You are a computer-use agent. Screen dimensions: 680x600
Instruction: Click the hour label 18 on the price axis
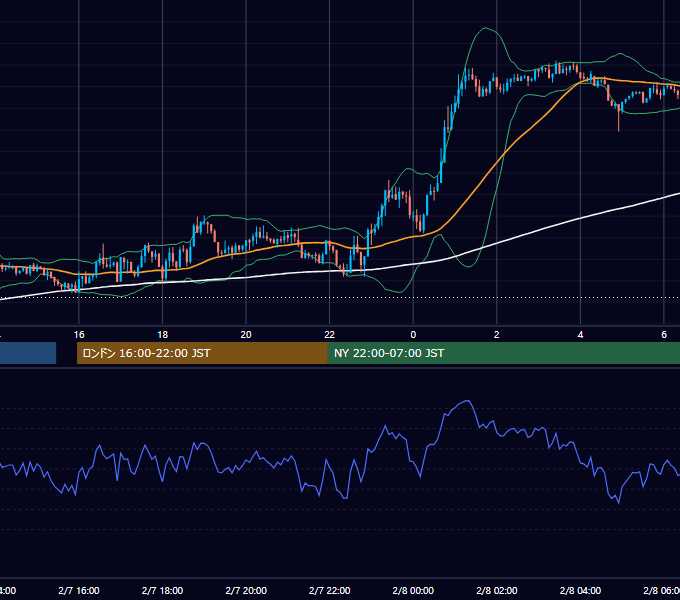[x=162, y=335]
